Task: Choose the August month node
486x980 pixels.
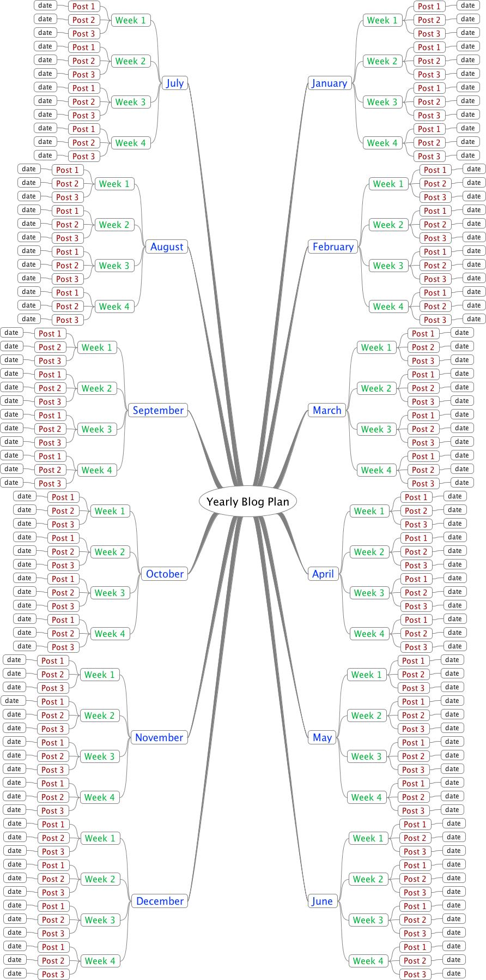Action: tap(167, 247)
